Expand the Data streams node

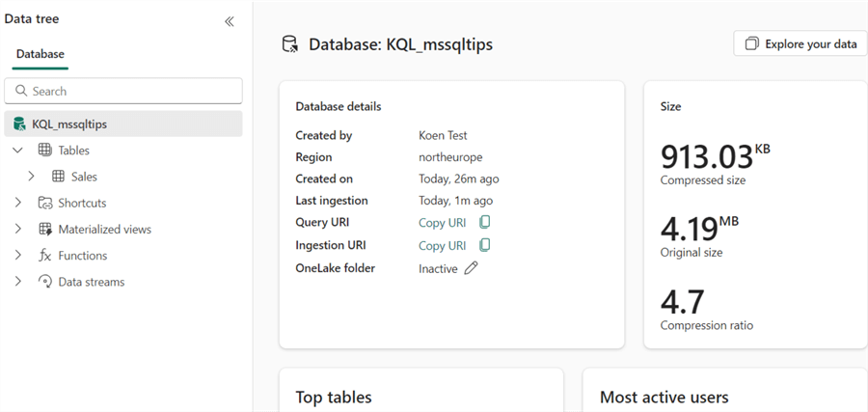pyautogui.click(x=17, y=282)
